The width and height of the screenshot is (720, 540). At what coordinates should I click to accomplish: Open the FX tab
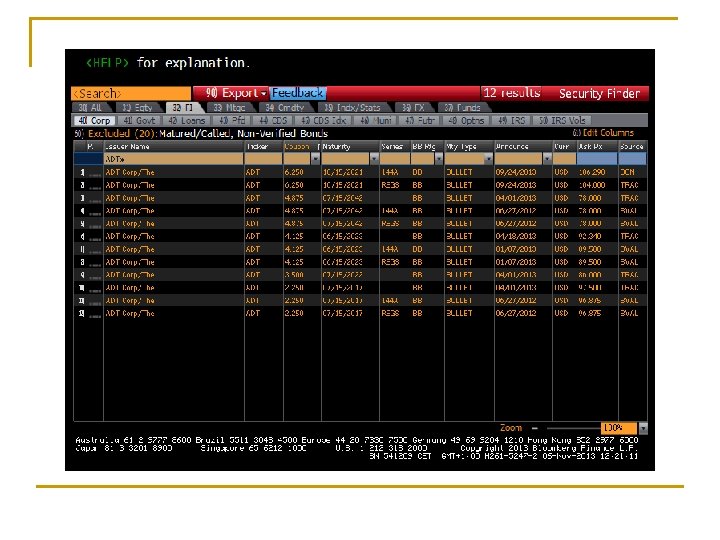tap(412, 107)
